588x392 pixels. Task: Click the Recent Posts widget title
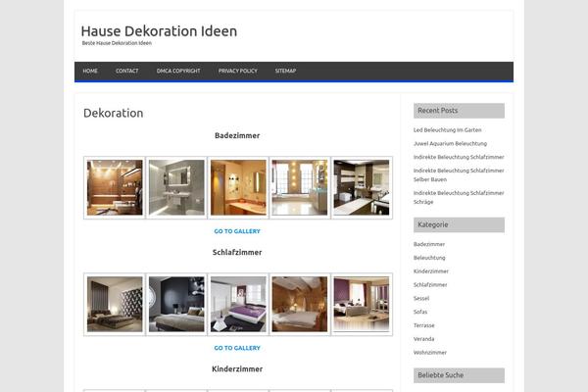coord(438,111)
